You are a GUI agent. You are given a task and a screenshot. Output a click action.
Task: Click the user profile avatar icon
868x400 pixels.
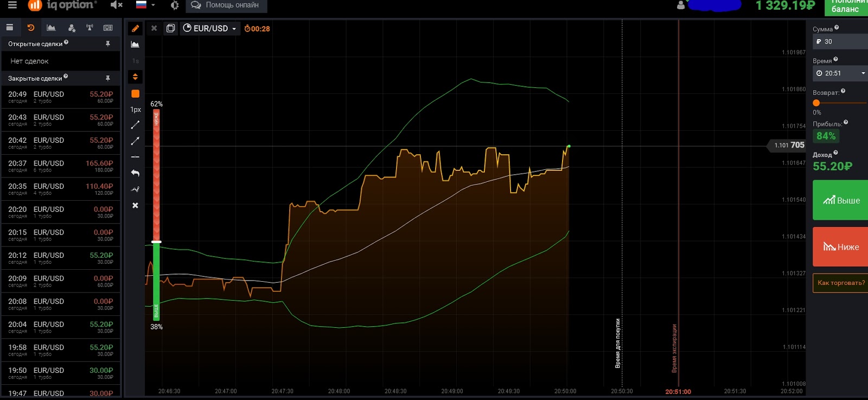[681, 5]
